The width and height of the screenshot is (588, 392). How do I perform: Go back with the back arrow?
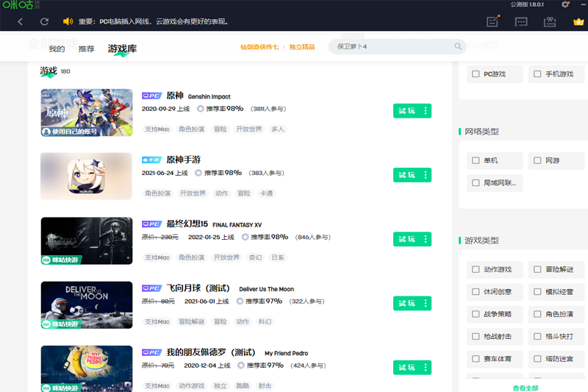pos(21,22)
